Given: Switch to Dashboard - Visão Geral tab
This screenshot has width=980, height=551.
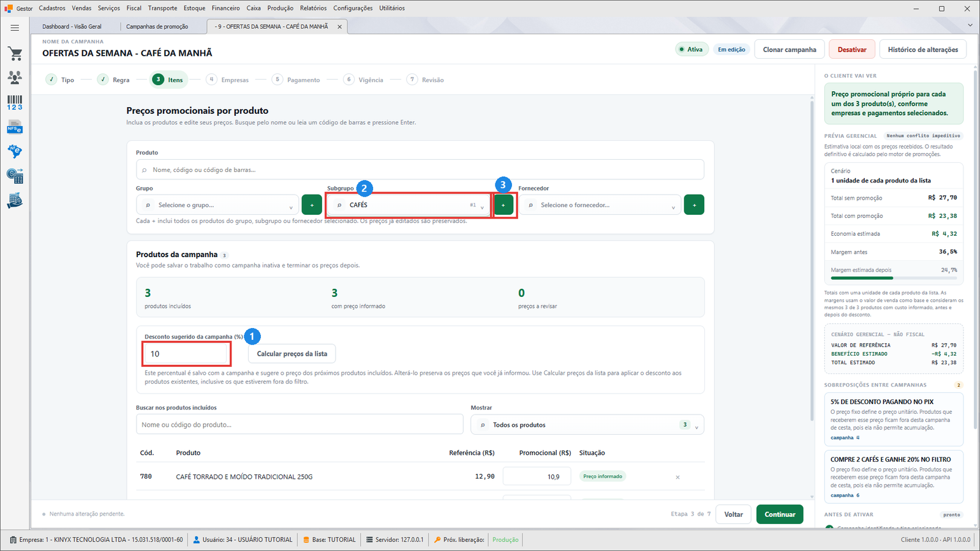Looking at the screenshot, I should (x=72, y=27).
